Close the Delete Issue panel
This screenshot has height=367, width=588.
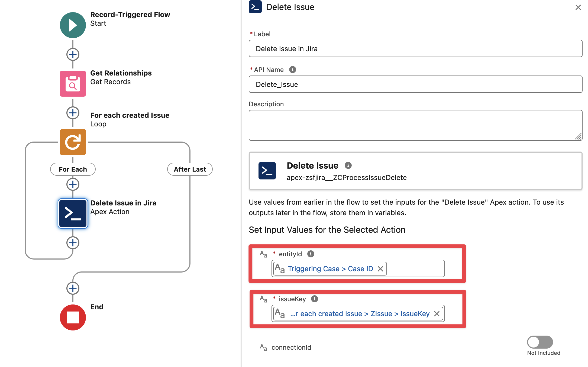click(x=578, y=7)
